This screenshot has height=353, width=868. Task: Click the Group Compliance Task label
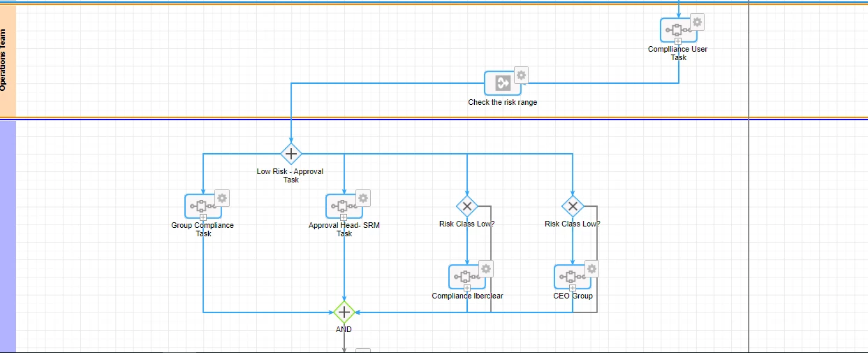click(x=203, y=229)
